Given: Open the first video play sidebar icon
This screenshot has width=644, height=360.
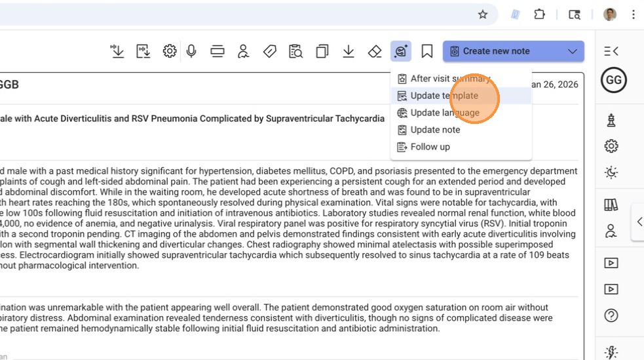Looking at the screenshot, I should pyautogui.click(x=611, y=263).
